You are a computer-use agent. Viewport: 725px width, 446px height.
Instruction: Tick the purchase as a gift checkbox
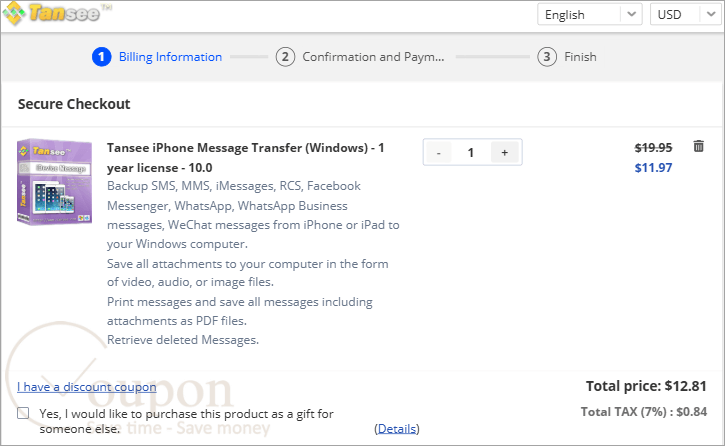point(23,413)
